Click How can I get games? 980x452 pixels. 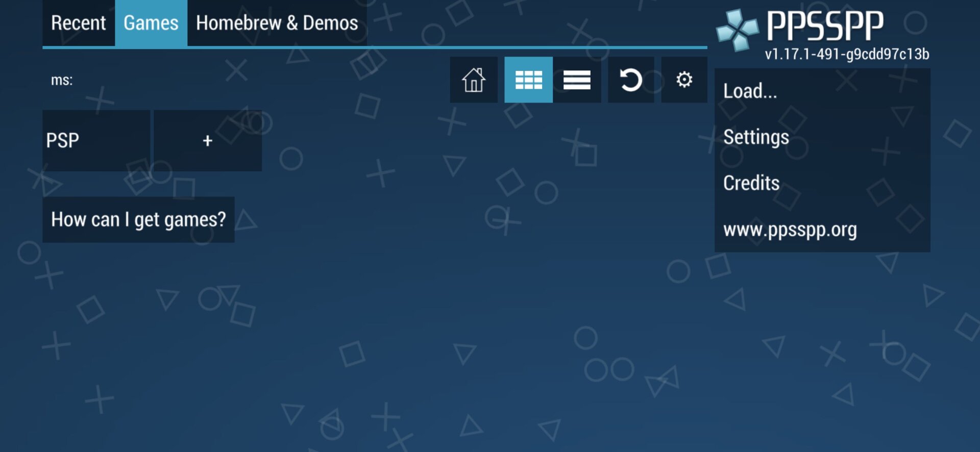pyautogui.click(x=138, y=220)
